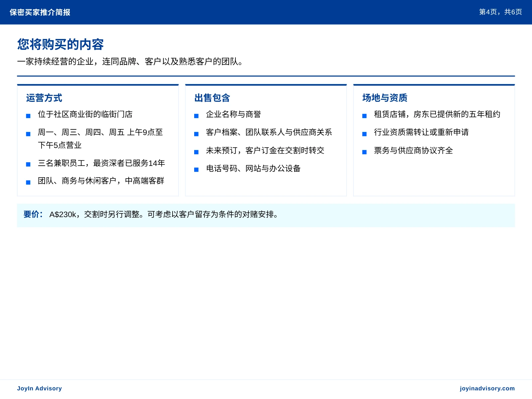The width and height of the screenshot is (532, 399).
Task: Click the blue bullet before 三名兼职员工
Action: point(28,165)
